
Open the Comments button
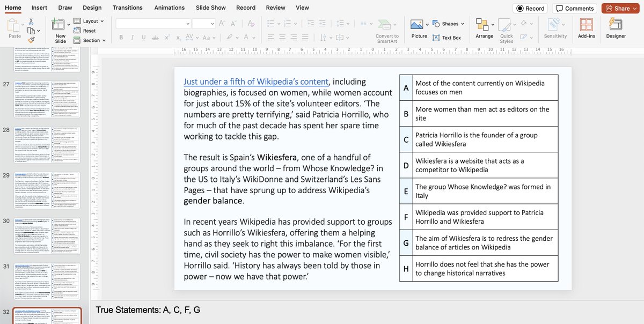pyautogui.click(x=575, y=8)
